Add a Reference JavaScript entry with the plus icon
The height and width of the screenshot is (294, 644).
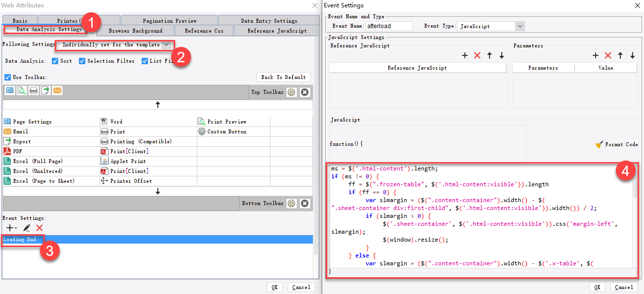tap(465, 56)
